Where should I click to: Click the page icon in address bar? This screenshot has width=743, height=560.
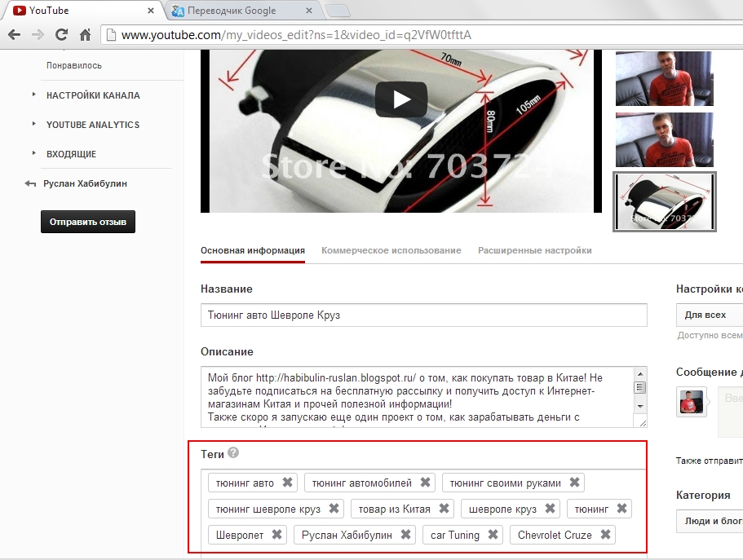click(x=111, y=35)
